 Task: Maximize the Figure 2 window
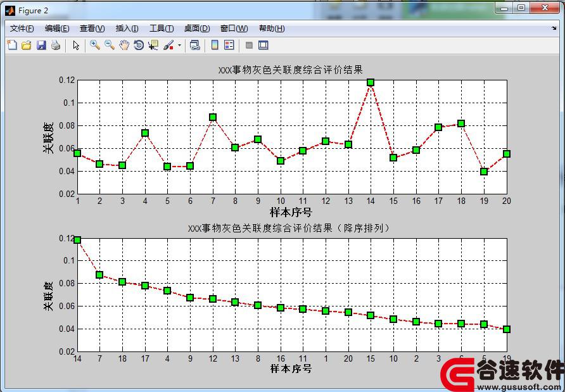tap(521, 8)
